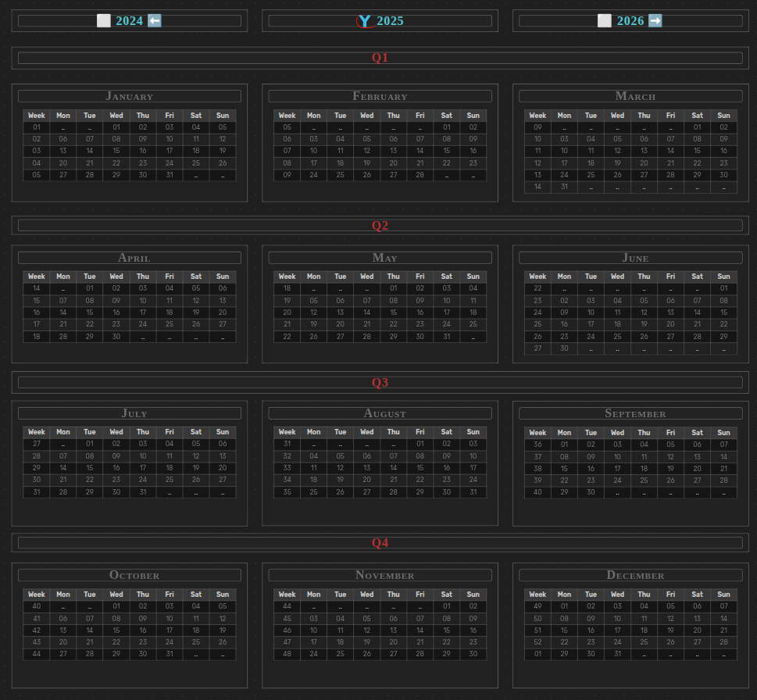Open the 2025 year link
The width and height of the screenshot is (757, 700).
pos(390,21)
